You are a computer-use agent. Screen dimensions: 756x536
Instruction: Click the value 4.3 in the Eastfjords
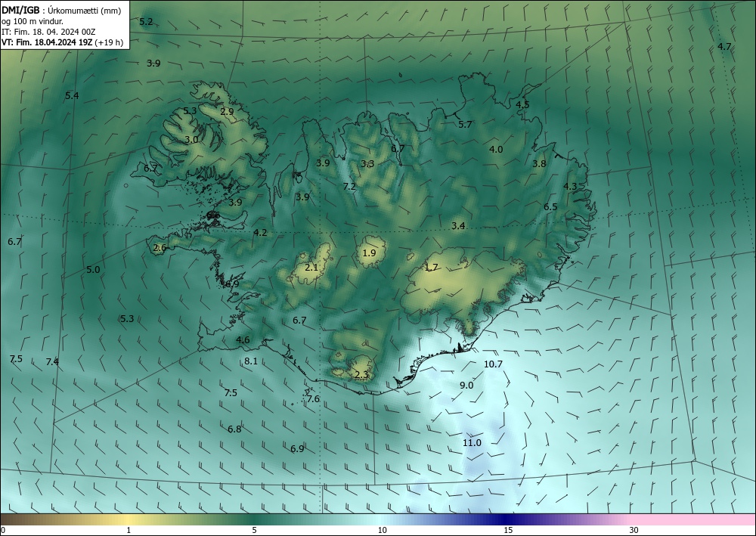point(570,186)
